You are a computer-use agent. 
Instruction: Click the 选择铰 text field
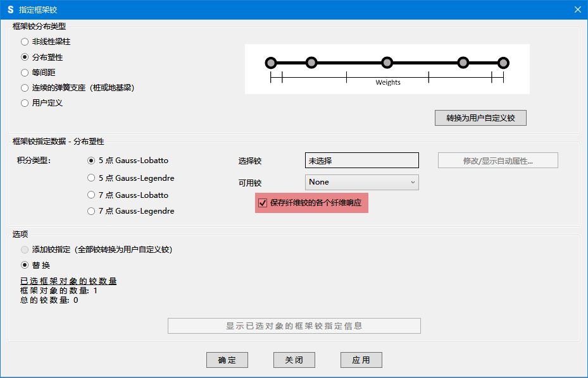(x=361, y=161)
